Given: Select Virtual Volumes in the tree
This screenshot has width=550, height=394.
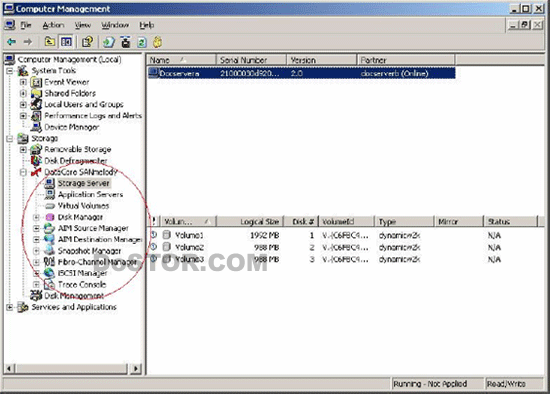Looking at the screenshot, I should coord(83,206).
